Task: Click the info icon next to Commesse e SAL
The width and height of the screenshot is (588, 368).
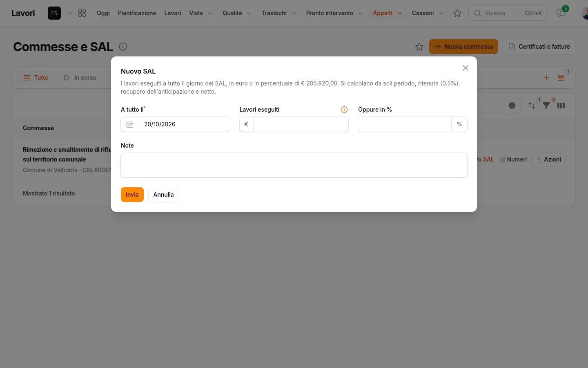Action: 123,47
